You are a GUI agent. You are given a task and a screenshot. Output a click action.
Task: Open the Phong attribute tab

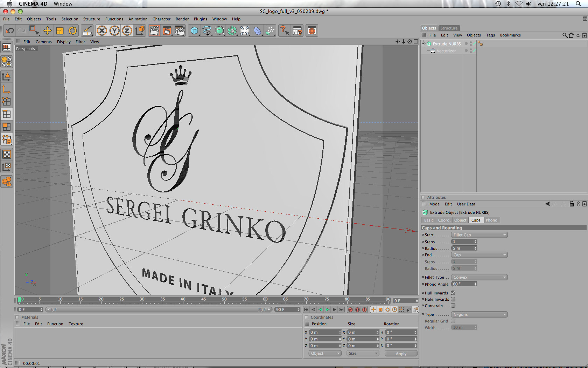[x=491, y=220]
